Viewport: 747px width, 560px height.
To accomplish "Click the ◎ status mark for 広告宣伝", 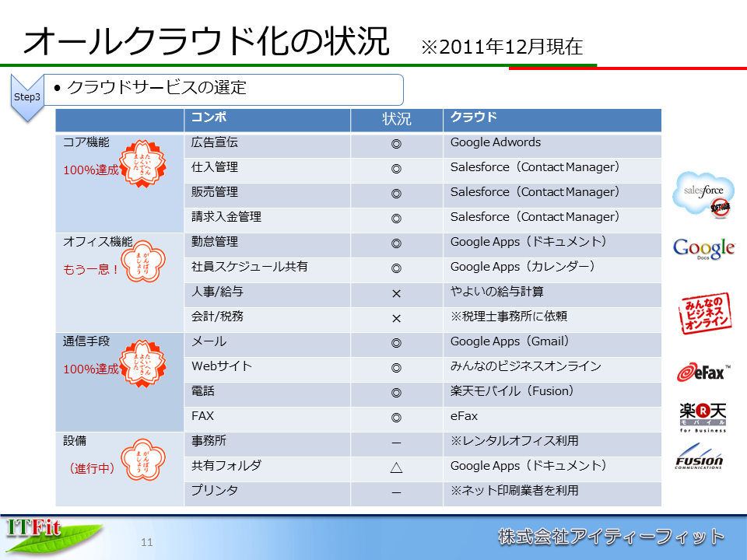I will [396, 144].
